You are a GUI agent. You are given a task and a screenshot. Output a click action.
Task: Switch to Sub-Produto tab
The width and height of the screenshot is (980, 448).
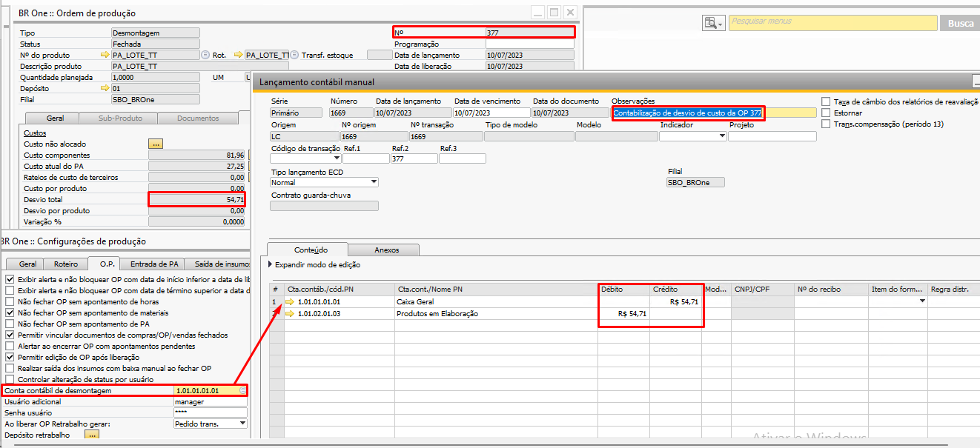(x=121, y=118)
